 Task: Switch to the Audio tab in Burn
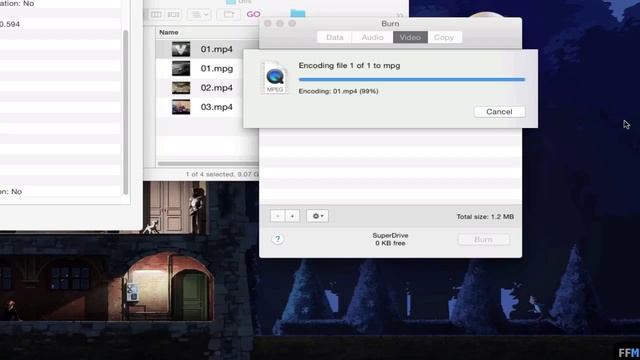(372, 37)
